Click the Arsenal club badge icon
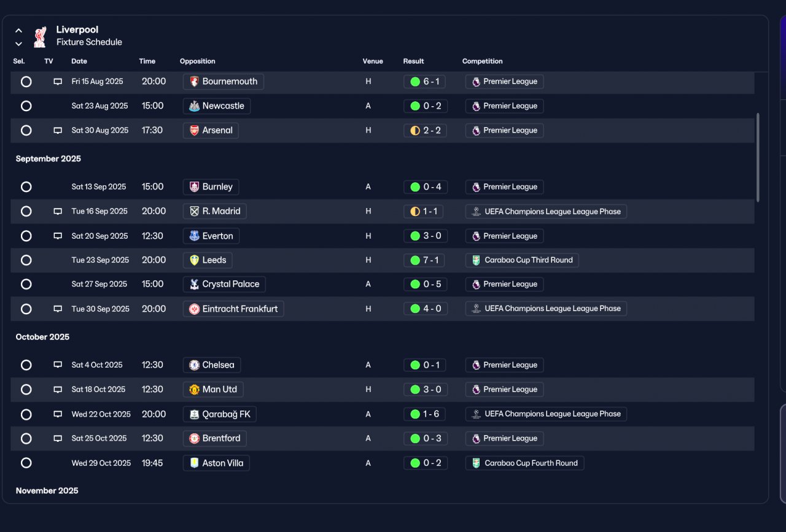 pos(194,130)
